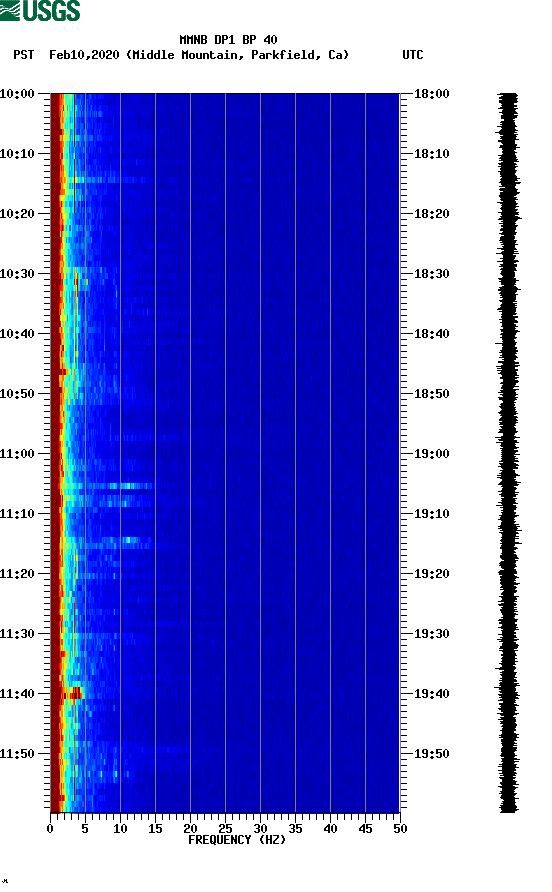The width and height of the screenshot is (552, 892).
Task: Click the 45 Hz frequency tick label
Action: [x=365, y=829]
